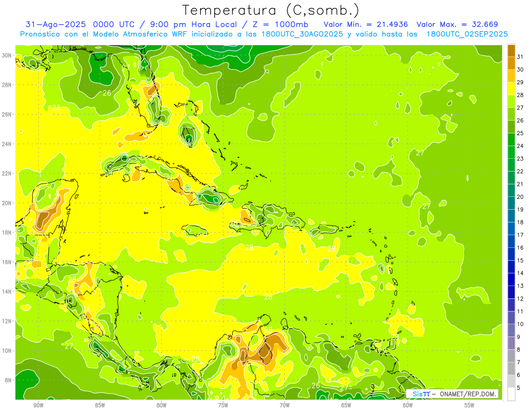Click the legend swatch between 21 and 22
The height and width of the screenshot is (411, 532).
pos(511,178)
